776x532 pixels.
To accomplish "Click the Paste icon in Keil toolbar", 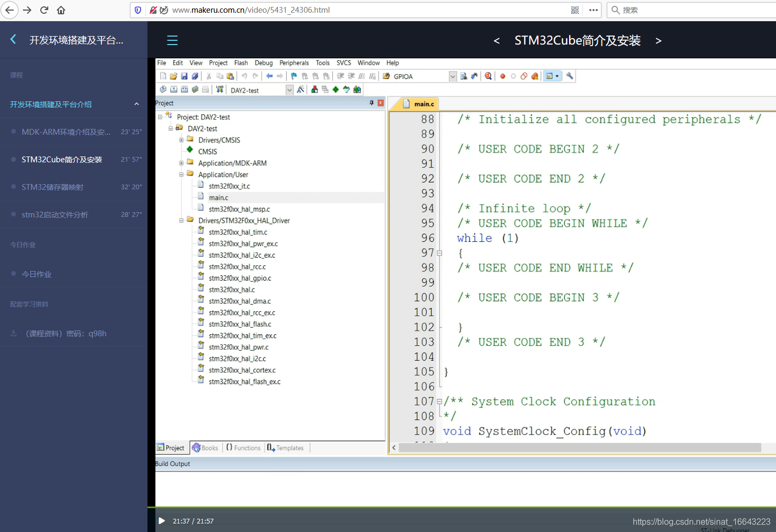I will pos(230,76).
